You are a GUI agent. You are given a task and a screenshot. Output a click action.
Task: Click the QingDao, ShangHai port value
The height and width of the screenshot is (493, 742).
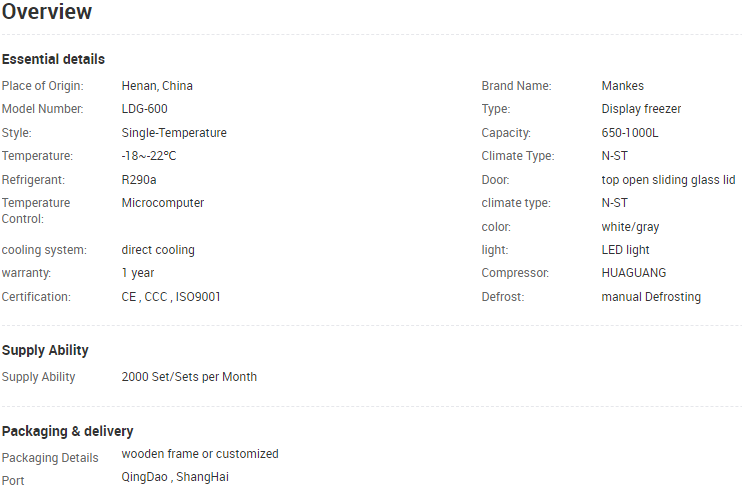tap(175, 477)
